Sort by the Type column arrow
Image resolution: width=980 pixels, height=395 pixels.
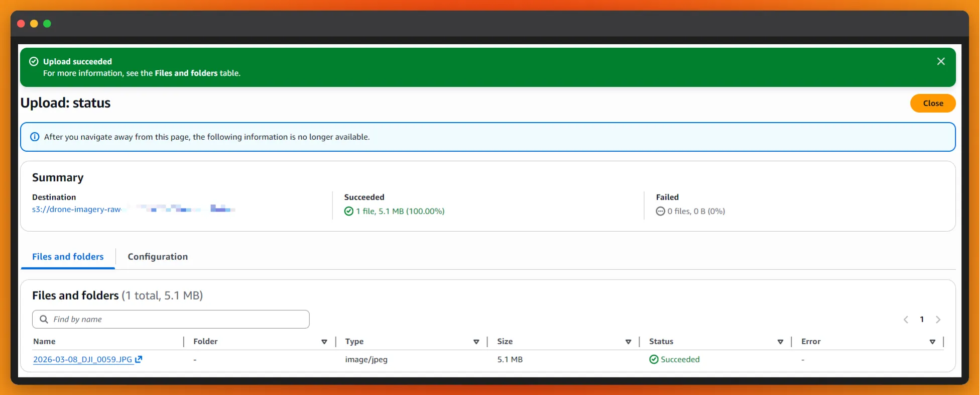[x=476, y=342]
